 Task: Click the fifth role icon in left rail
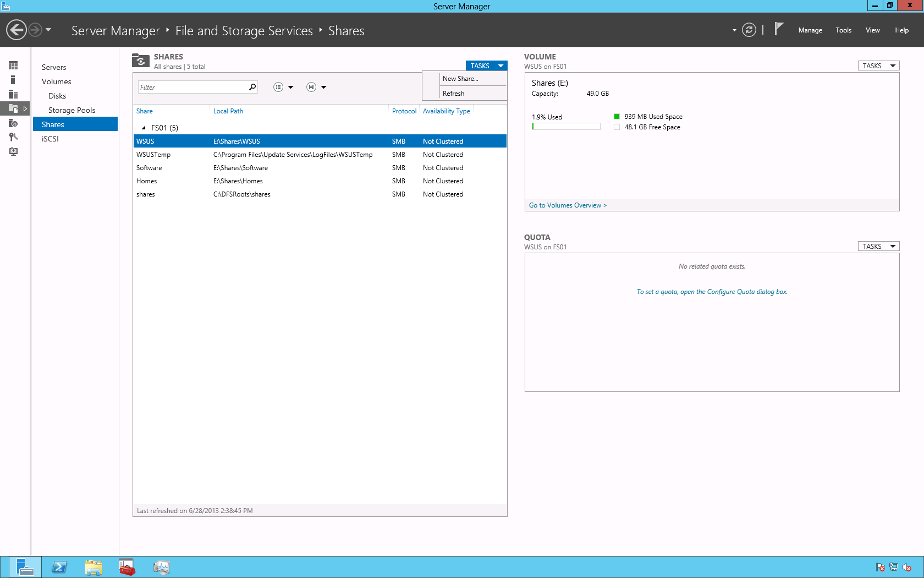pyautogui.click(x=13, y=123)
